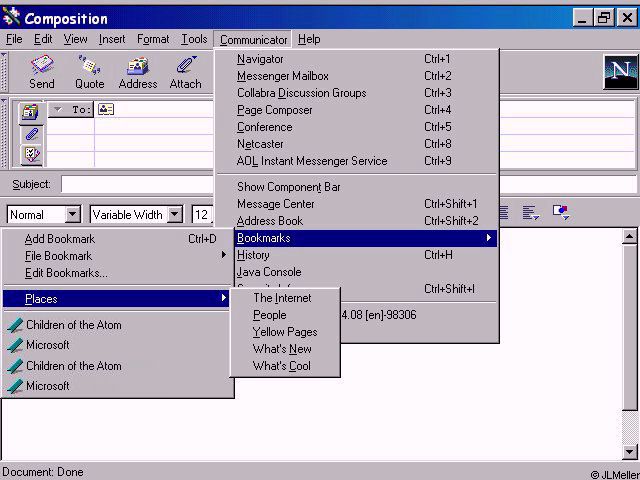Screen dimensions: 640x480
Task: Open the File menu
Action: tap(14, 39)
